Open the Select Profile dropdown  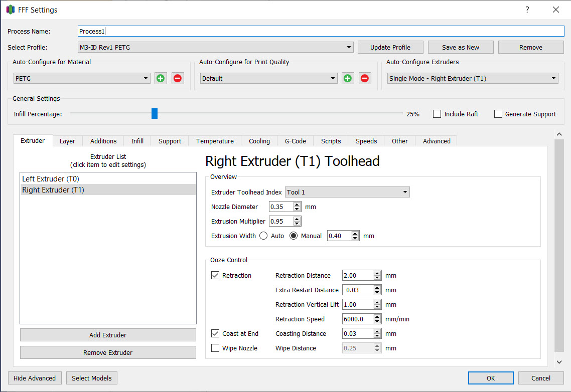click(216, 47)
